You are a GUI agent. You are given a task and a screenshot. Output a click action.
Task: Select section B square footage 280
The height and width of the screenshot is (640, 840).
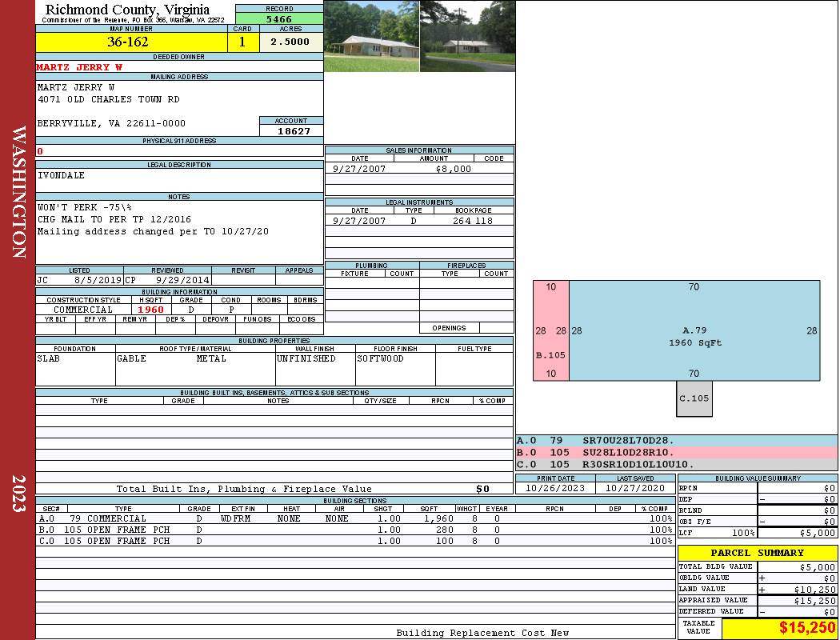click(x=445, y=530)
